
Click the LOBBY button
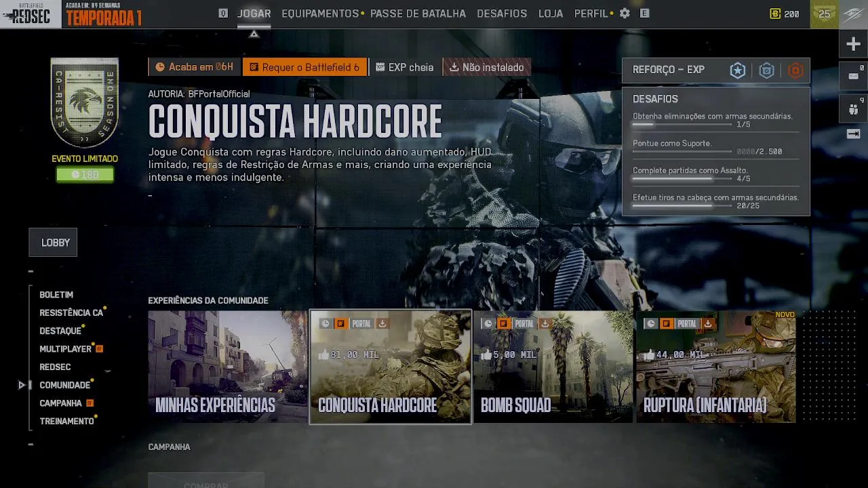coord(53,243)
